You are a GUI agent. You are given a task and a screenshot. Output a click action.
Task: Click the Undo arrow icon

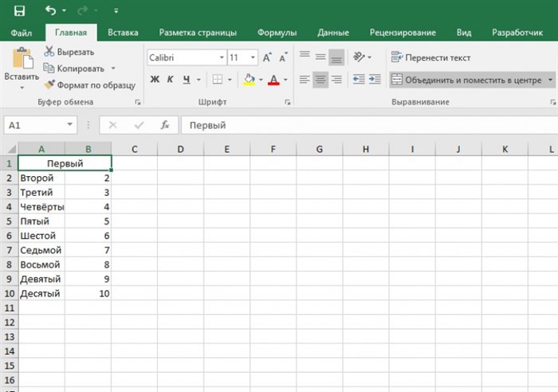50,10
